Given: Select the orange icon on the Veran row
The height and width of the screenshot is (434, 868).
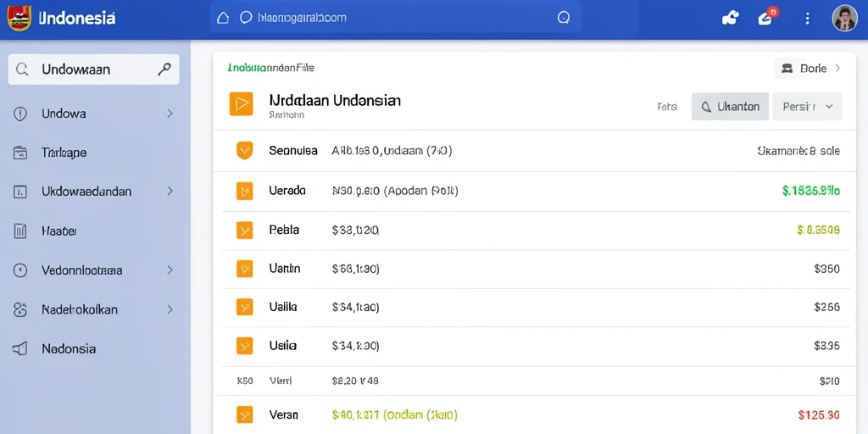Looking at the screenshot, I should click(x=244, y=415).
